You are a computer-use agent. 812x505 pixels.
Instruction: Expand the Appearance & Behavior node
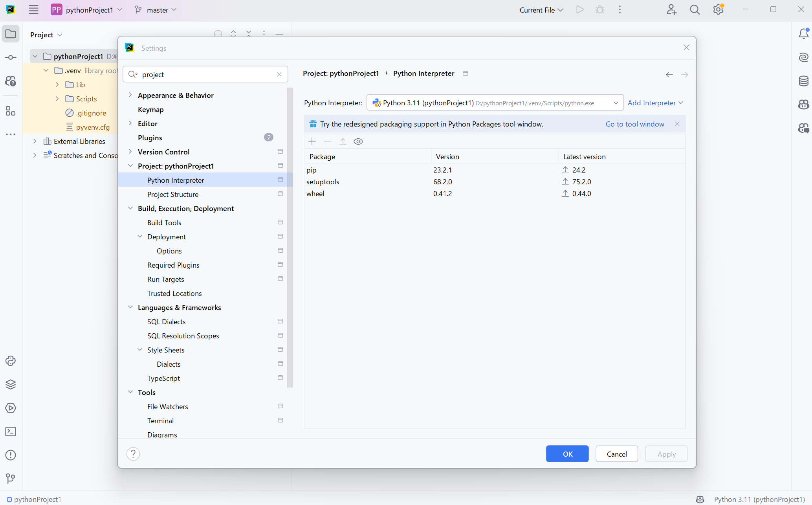pos(130,95)
